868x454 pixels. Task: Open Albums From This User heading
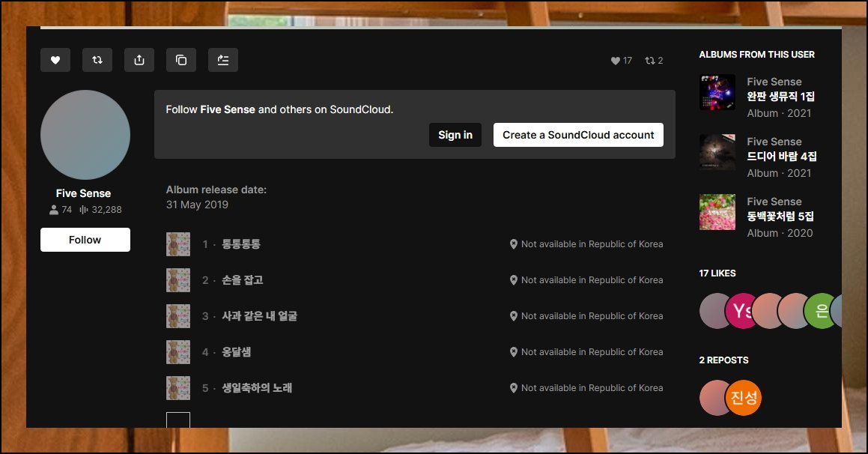(756, 54)
